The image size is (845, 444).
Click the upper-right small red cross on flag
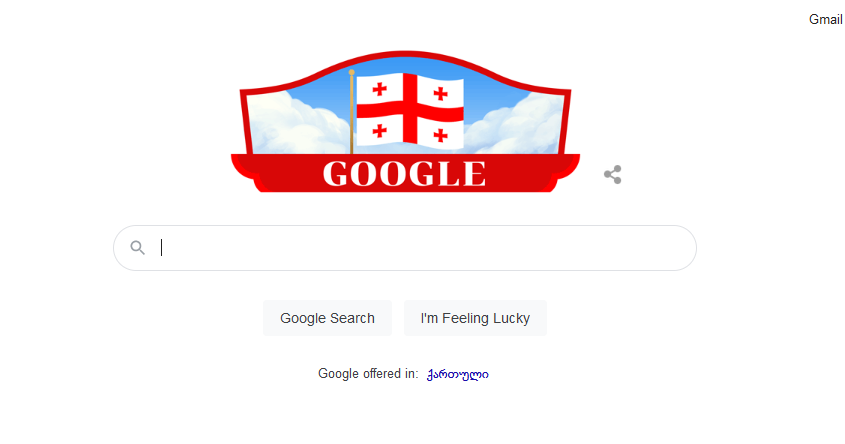[441, 94]
